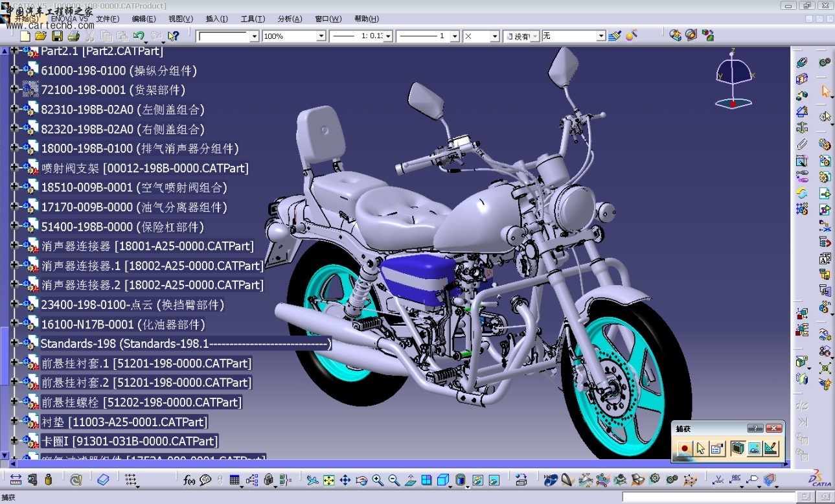
Task: Click the Update (yellow-blue swirl) constraint icon
Action: pyautogui.click(x=802, y=192)
